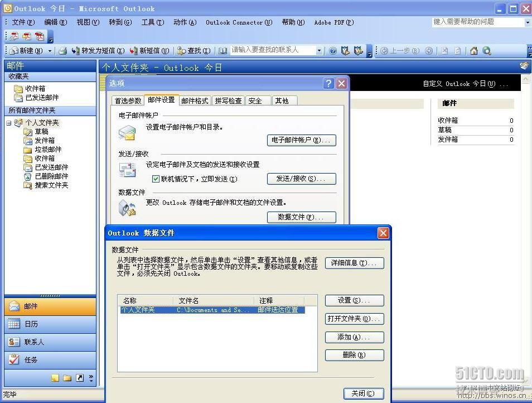
Task: Click the home icon in the web toolbar
Action: [x=474, y=51]
